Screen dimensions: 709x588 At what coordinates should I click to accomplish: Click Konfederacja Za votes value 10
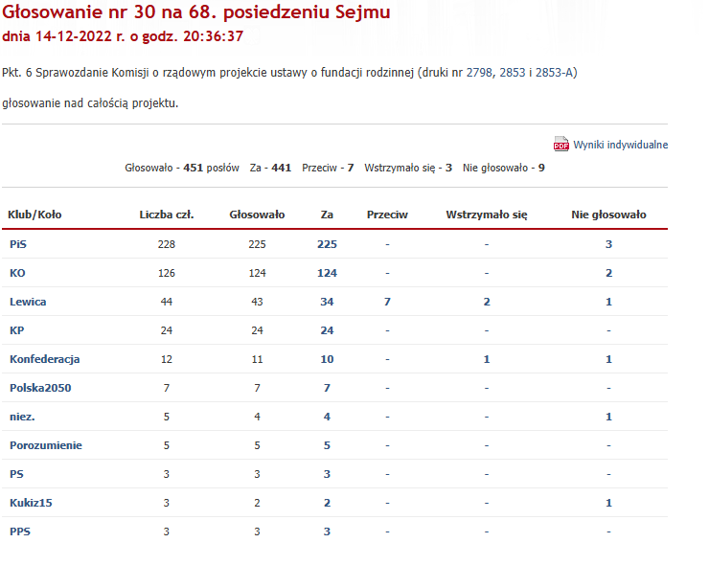click(x=327, y=359)
